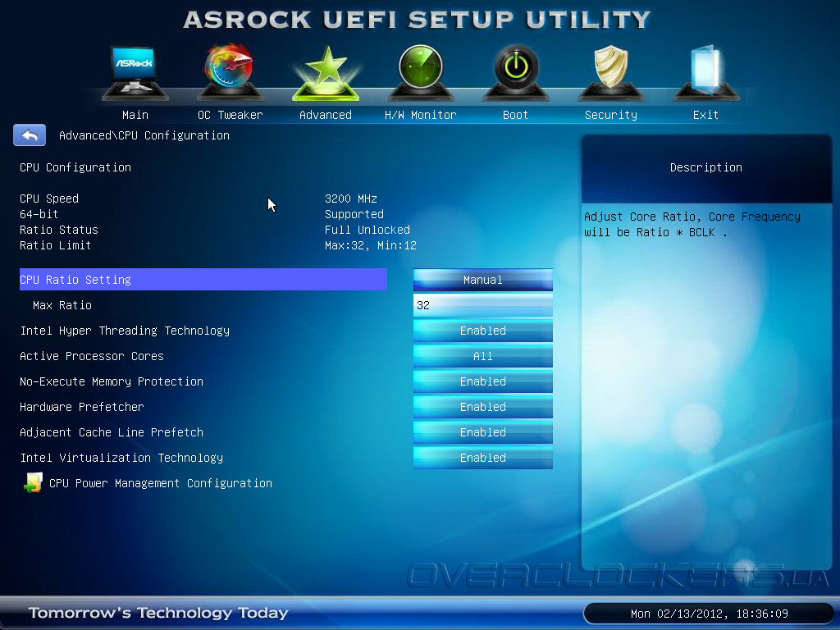Select Adjacent Cache Line Prefetch label

[112, 432]
